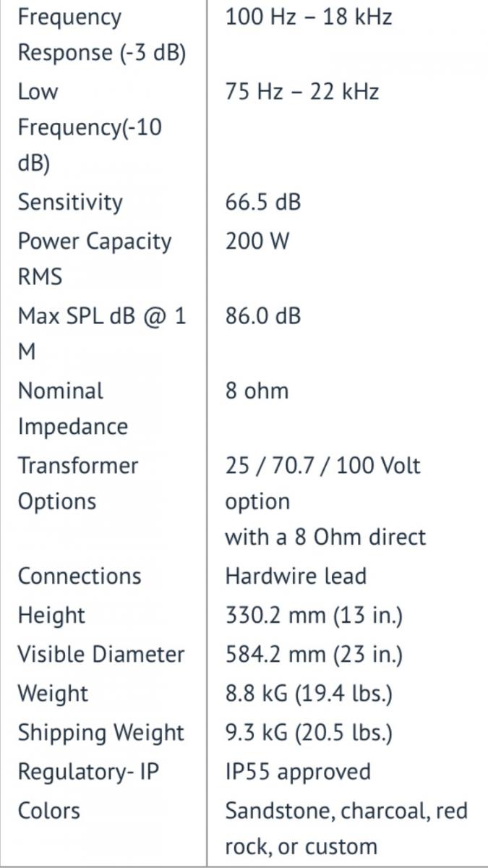Click the Hardwire lead connection value
The height and width of the screenshot is (868, 488).
click(296, 576)
